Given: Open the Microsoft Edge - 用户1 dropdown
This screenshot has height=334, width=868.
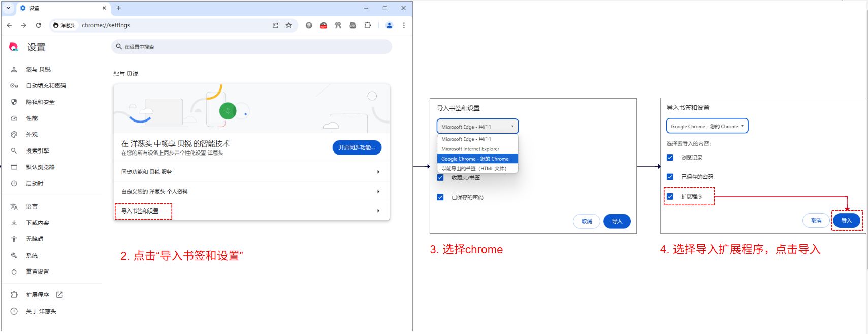Looking at the screenshot, I should 477,127.
